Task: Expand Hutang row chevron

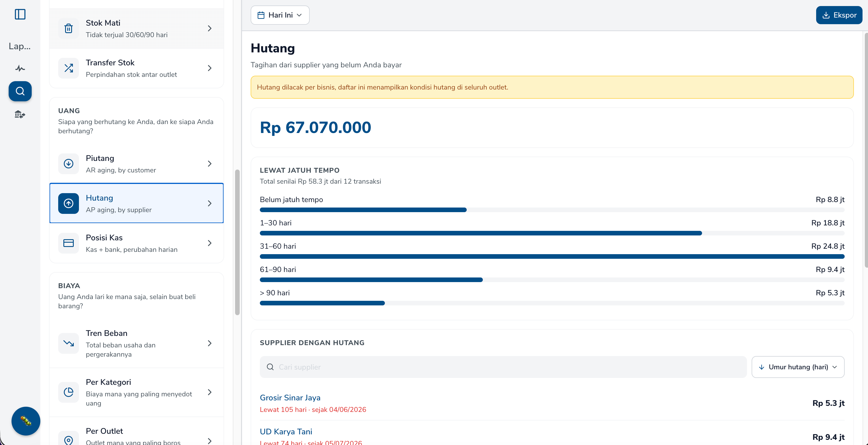Action: point(210,204)
